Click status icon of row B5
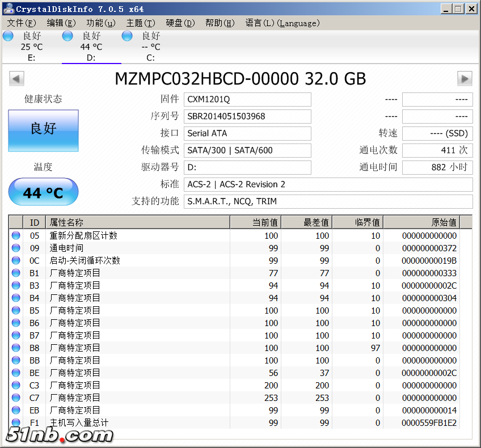Screen dimensions: 481x448 pyautogui.click(x=16, y=310)
